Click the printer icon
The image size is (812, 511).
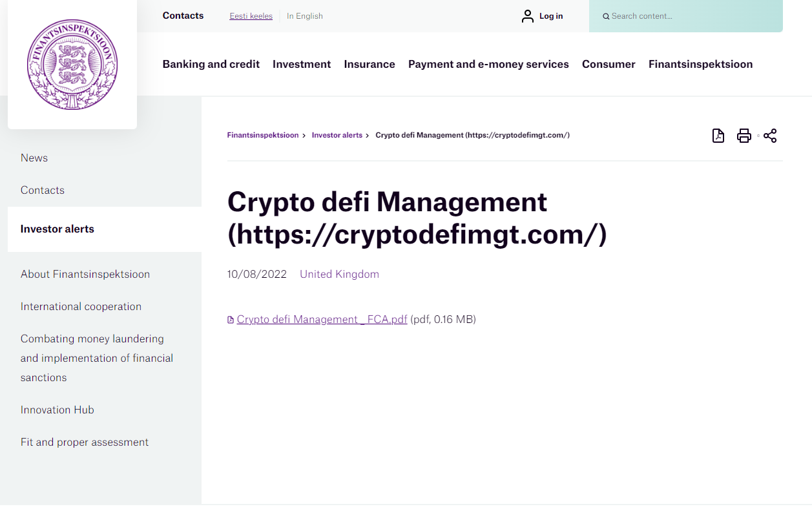click(x=744, y=136)
